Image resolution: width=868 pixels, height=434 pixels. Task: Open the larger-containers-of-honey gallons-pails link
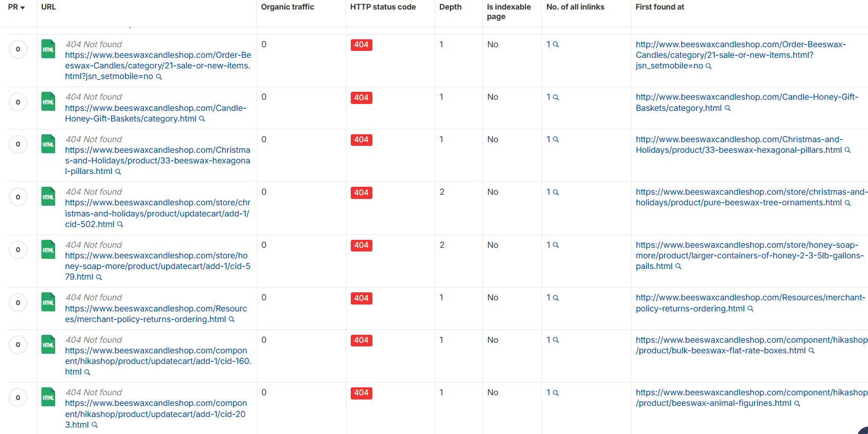[x=750, y=256]
